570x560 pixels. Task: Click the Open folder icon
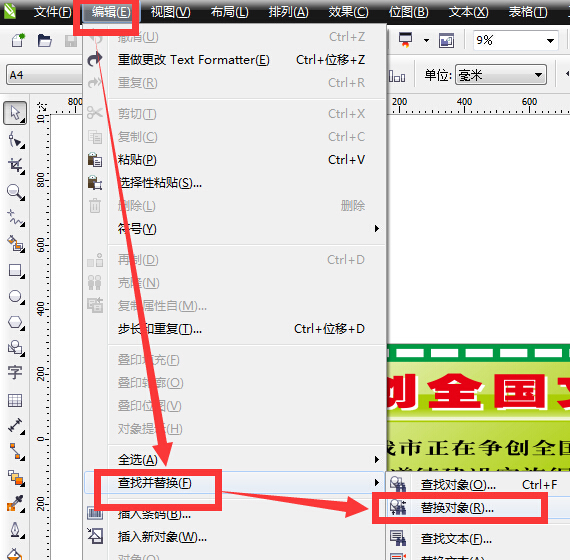[44, 40]
